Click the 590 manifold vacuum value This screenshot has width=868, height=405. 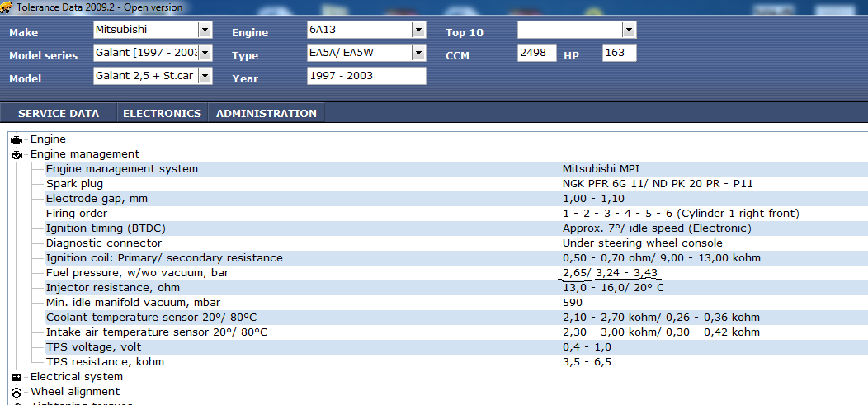tap(573, 303)
